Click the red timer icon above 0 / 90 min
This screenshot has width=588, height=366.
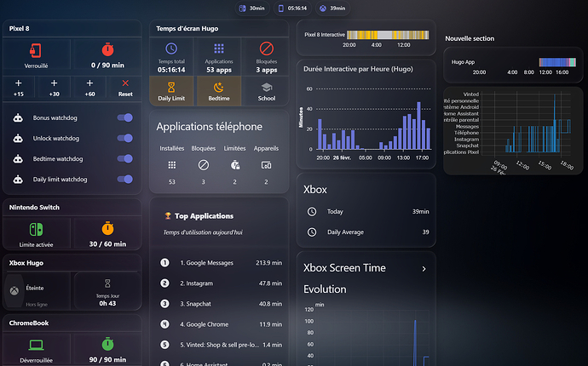click(107, 49)
